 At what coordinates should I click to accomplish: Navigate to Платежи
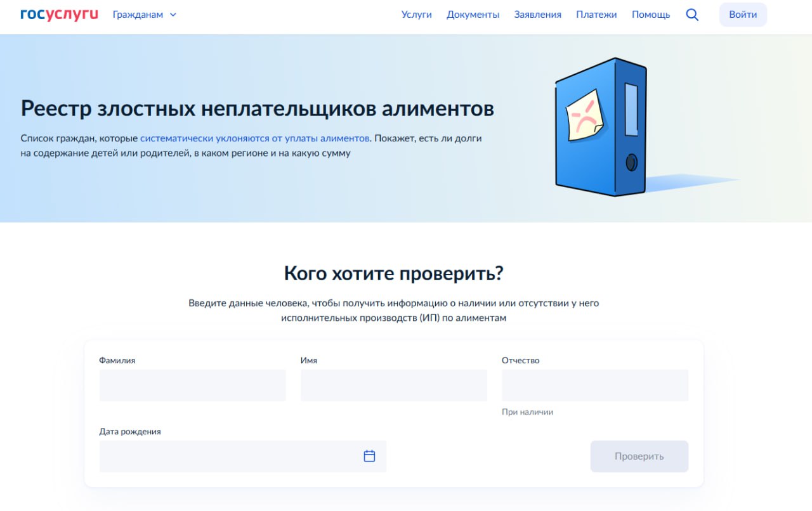(x=596, y=15)
